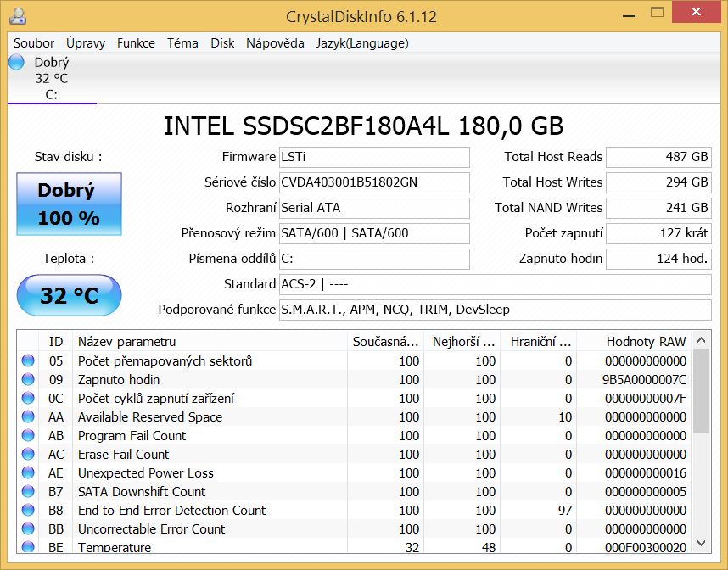Click the CrystalDiskInfo app icon in title bar

[17, 15]
